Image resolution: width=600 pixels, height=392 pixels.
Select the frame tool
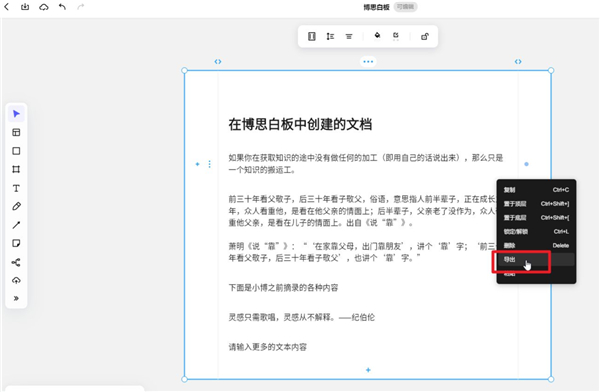(16, 169)
